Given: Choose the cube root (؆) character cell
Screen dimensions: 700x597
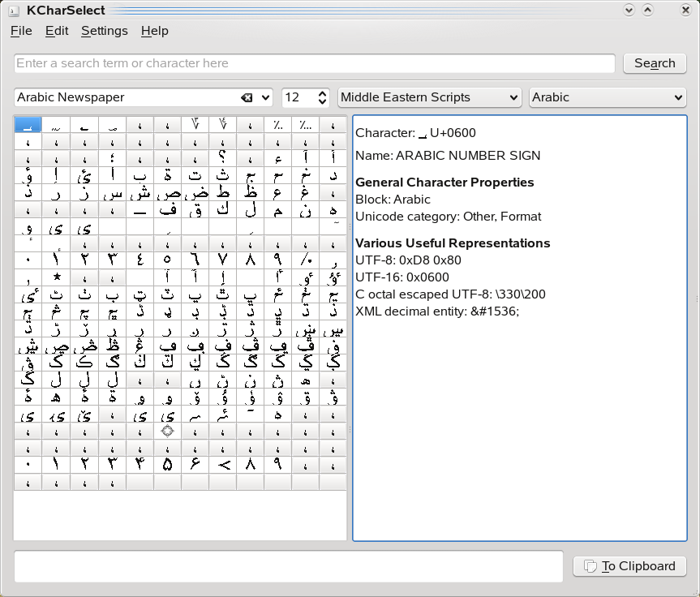Looking at the screenshot, I should pyautogui.click(x=195, y=125).
